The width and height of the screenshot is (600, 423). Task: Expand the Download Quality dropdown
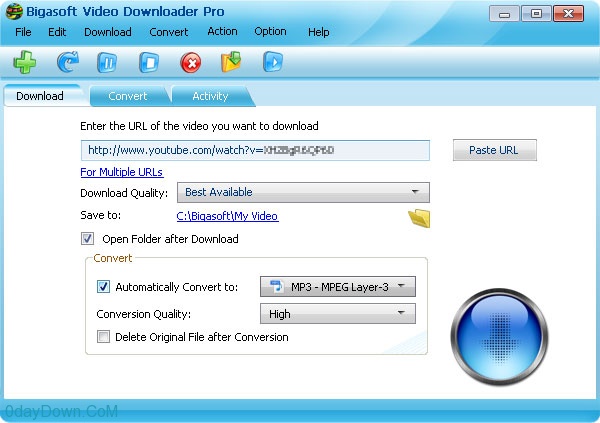pyautogui.click(x=303, y=192)
